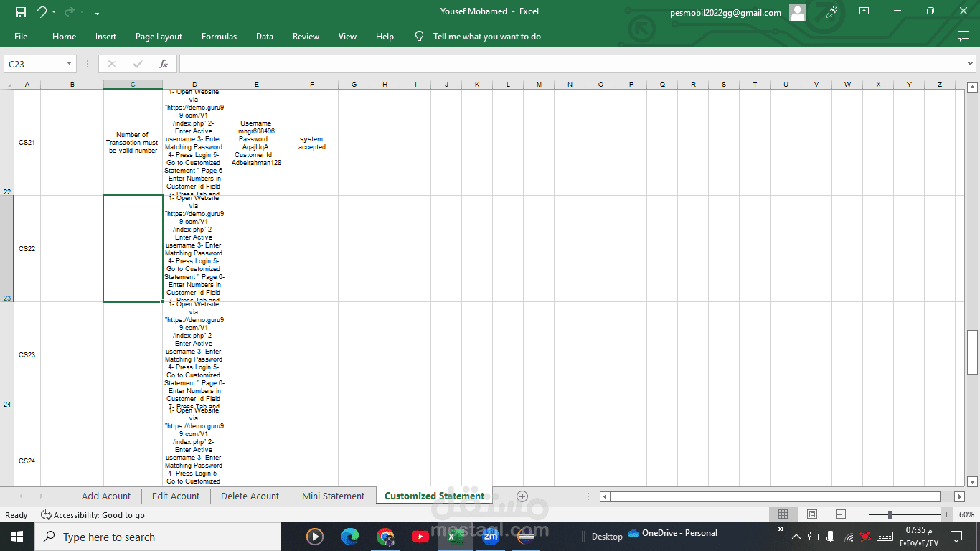
Task: Open the View ribbon tab
Action: [x=347, y=37]
